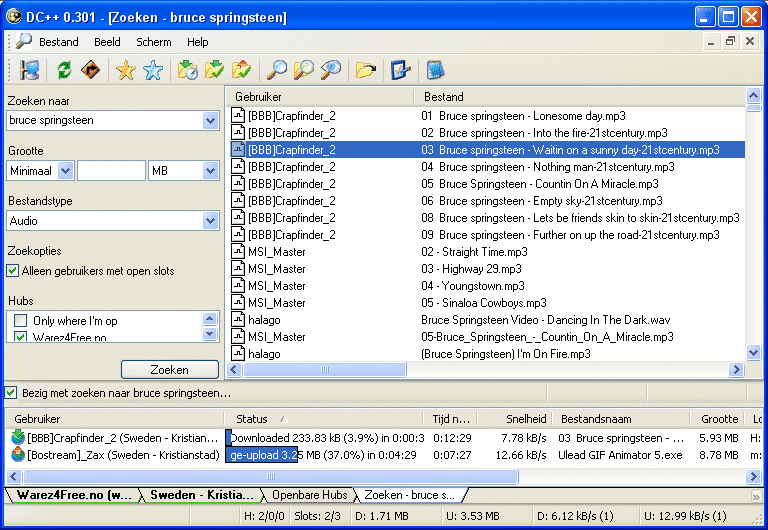Click the Follow last redirect icon

(91, 70)
